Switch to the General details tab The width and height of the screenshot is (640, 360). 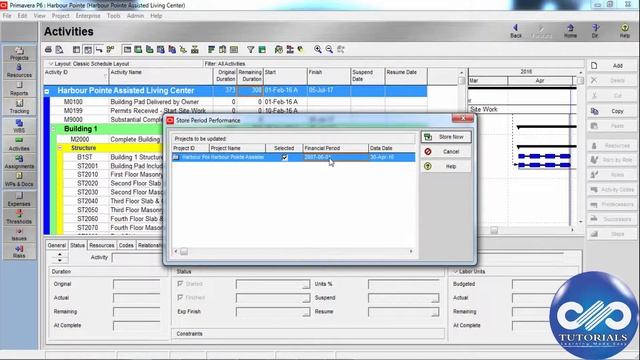[57, 245]
